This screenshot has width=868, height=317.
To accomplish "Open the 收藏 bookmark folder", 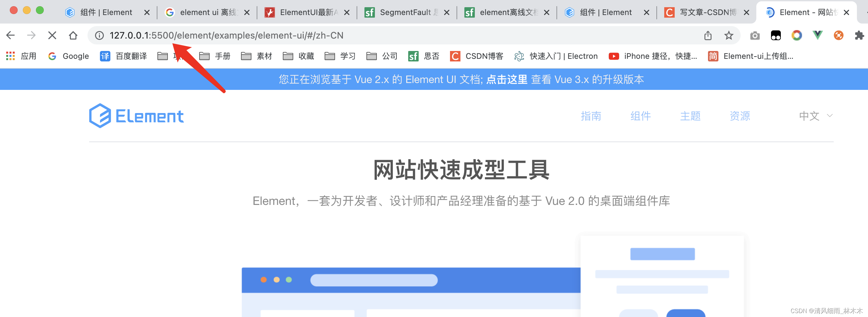I will click(x=298, y=56).
